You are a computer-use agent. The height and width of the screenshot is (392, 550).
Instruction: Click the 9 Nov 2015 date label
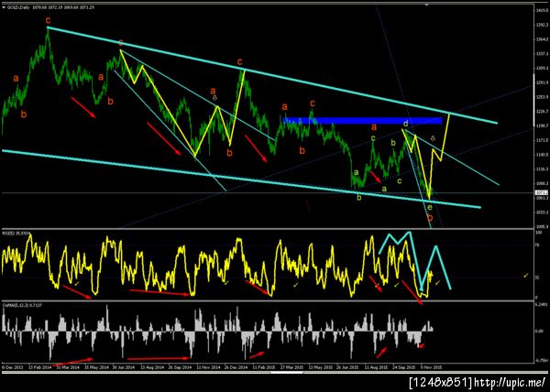[x=431, y=367]
